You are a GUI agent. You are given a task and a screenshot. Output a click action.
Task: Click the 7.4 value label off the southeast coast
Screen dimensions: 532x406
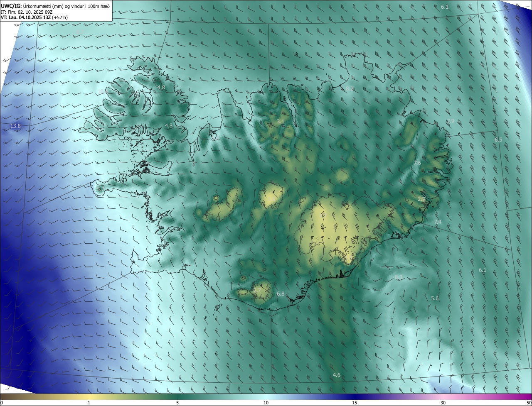[438, 222]
